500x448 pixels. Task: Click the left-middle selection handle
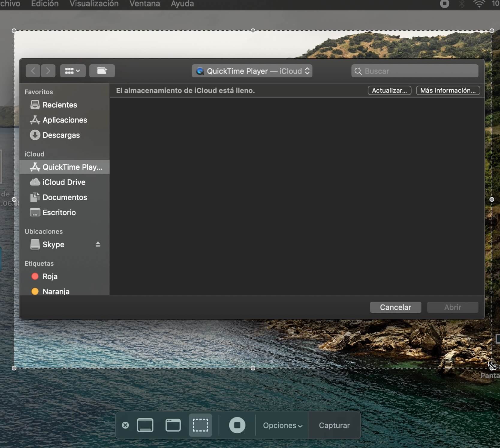click(x=14, y=199)
